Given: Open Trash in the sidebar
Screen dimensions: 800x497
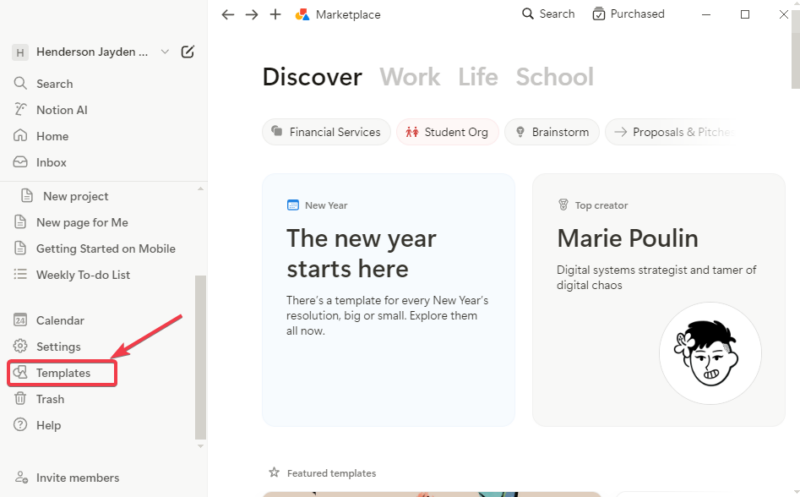Looking at the screenshot, I should pyautogui.click(x=50, y=399).
